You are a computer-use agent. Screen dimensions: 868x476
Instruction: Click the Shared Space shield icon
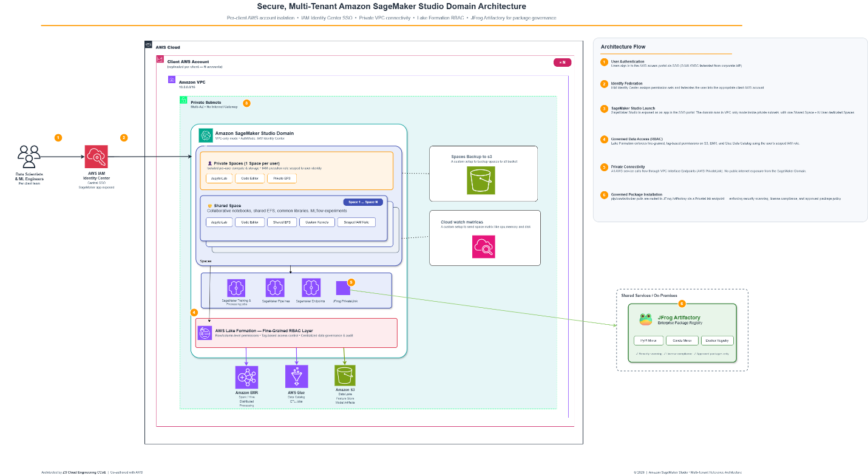209,206
